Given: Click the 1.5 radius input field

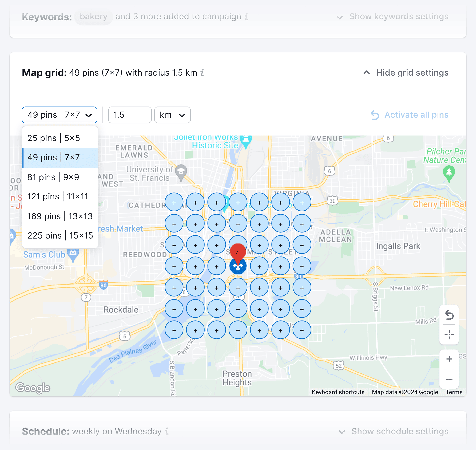Looking at the screenshot, I should click(129, 115).
